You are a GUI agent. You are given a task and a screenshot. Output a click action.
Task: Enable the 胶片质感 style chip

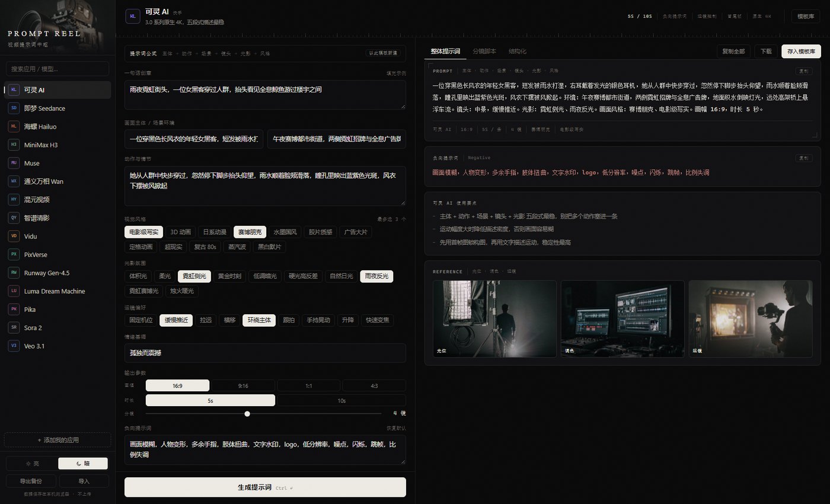321,232
